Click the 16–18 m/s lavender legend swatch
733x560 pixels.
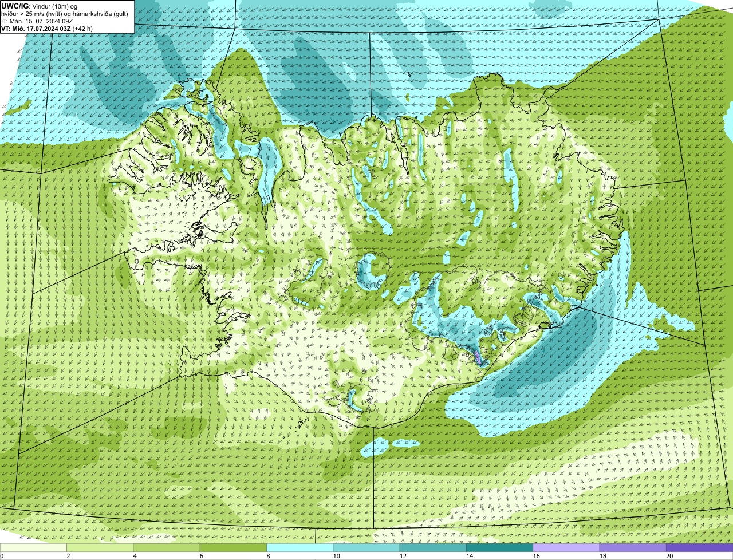[x=566, y=548]
